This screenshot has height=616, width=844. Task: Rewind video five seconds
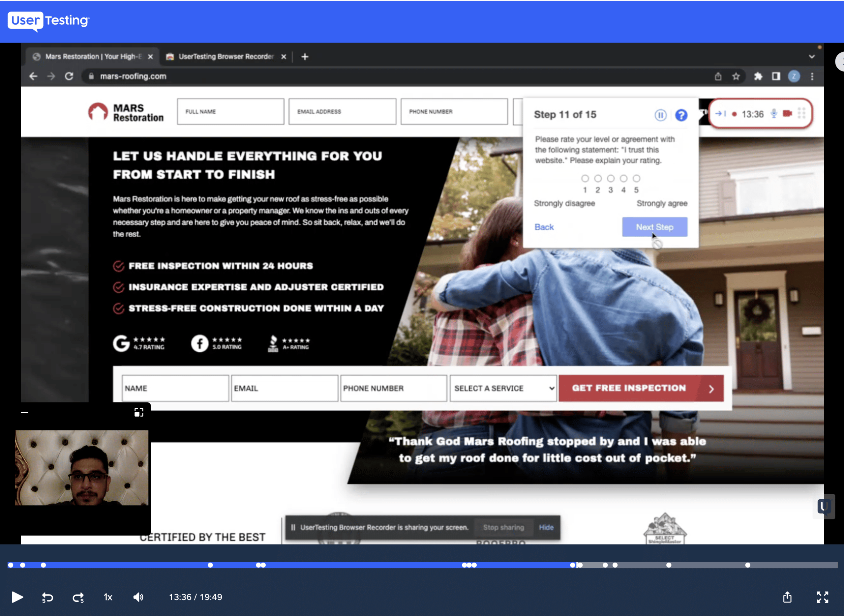[47, 597]
